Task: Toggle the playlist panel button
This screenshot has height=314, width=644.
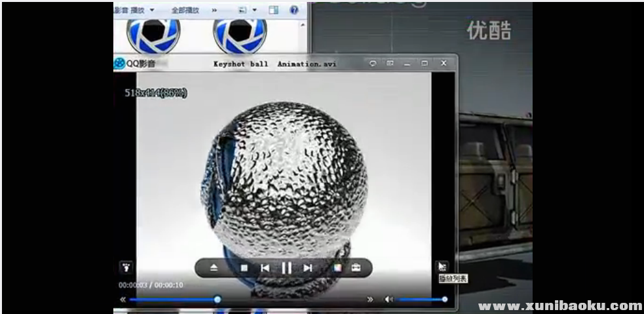Action: point(442,266)
